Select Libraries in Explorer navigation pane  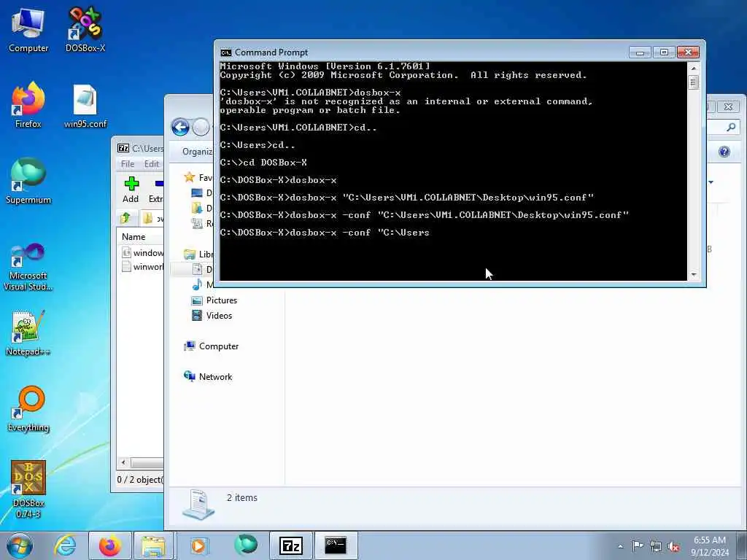click(x=198, y=254)
